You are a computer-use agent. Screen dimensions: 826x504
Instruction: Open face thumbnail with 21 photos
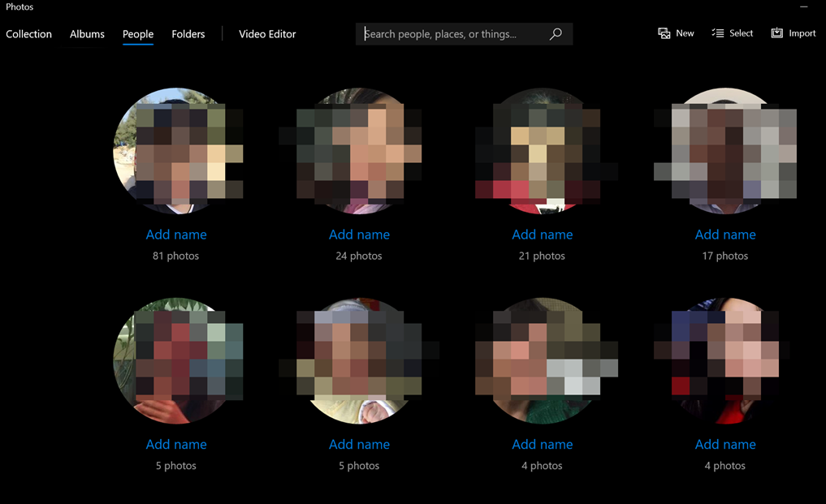[543, 151]
